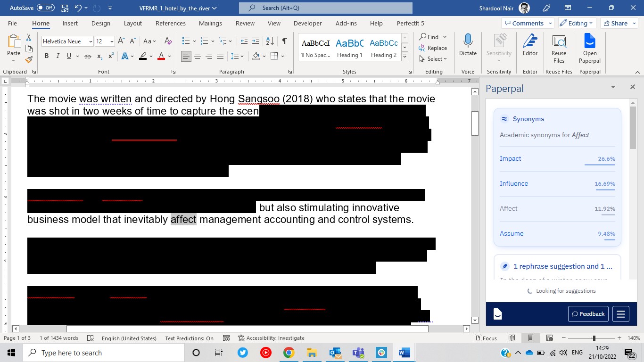The height and width of the screenshot is (362, 644).
Task: Show paragraph marks with pilcrow icon
Action: coord(284,41)
